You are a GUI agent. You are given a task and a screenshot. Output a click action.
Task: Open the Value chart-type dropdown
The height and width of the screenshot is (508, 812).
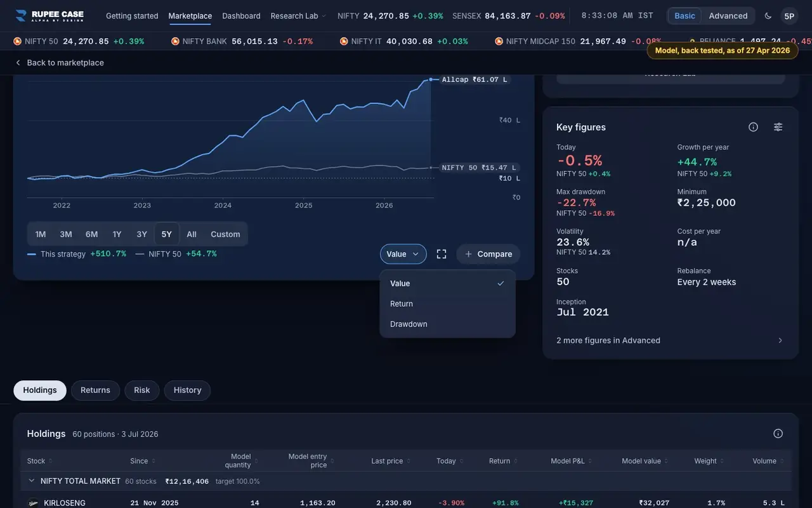point(403,254)
